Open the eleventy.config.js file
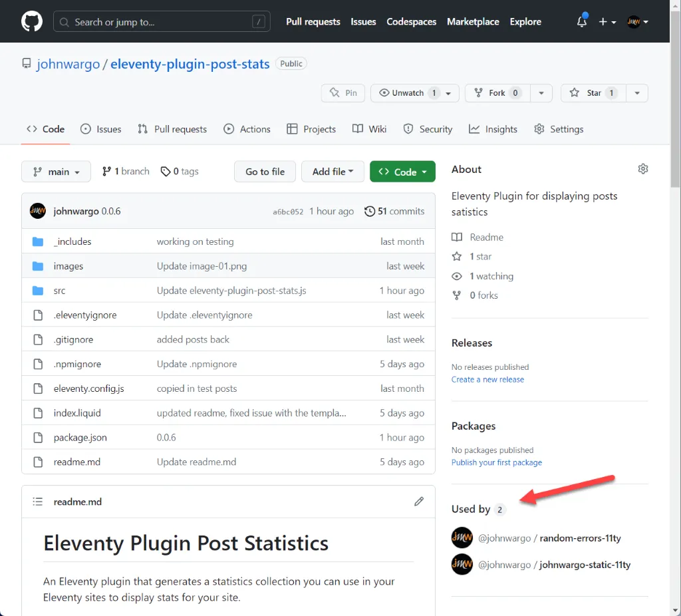This screenshot has width=681, height=616. pos(88,388)
